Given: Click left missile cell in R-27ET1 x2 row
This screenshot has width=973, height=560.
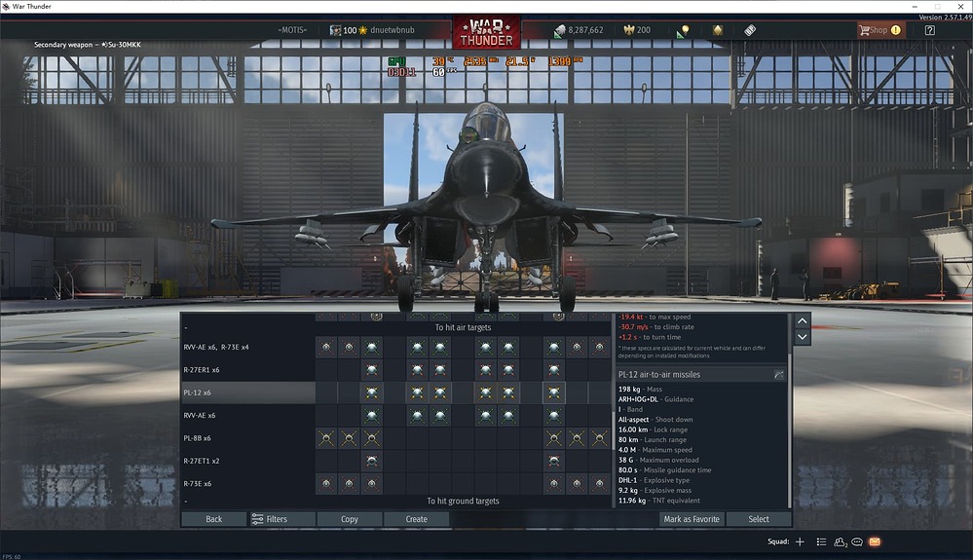Looking at the screenshot, I should 372,461.
